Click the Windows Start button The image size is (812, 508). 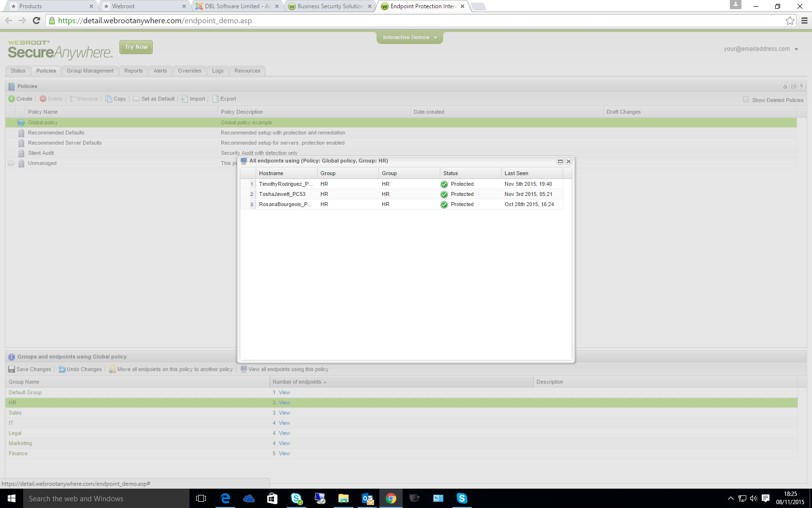click(x=12, y=498)
